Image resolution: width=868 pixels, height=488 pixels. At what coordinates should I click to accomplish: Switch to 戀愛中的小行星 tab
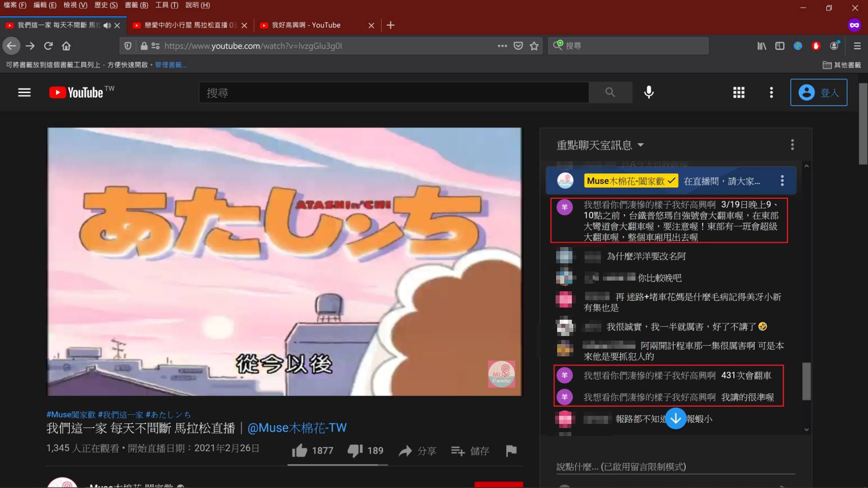click(190, 25)
